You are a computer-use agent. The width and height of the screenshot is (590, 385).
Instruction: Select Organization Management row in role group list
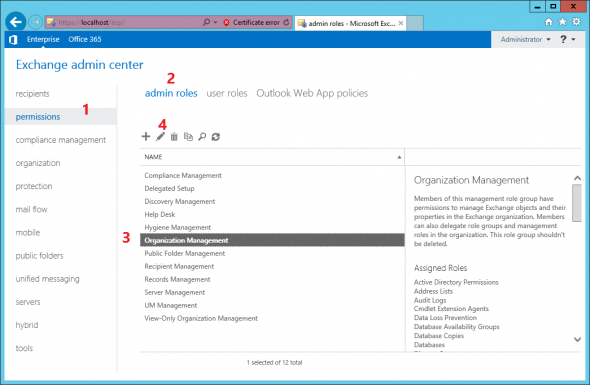tap(272, 240)
